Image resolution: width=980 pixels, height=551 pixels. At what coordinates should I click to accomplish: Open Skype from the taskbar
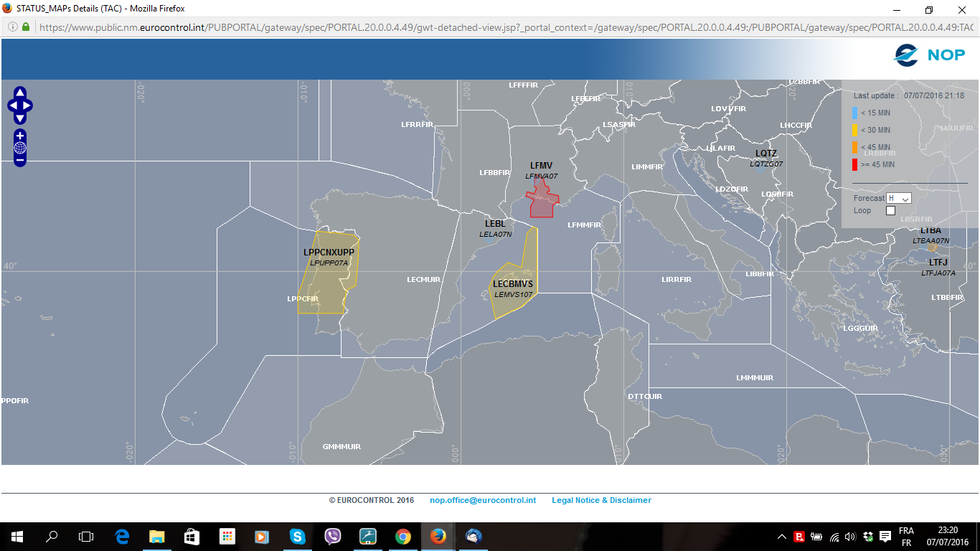coord(297,536)
